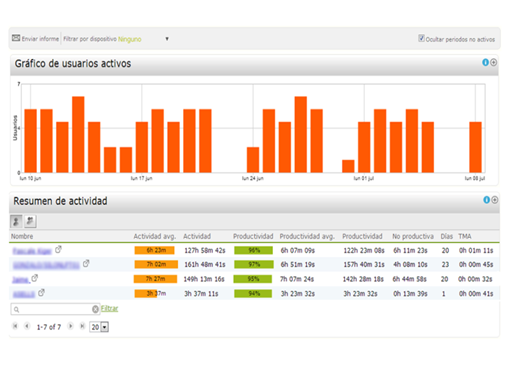Open the Filtrar por dispositivo dropdown arrow
512x368 pixels.
coord(167,39)
